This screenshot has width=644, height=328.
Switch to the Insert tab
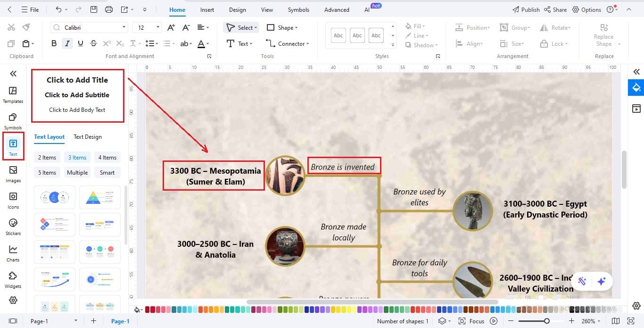point(207,9)
